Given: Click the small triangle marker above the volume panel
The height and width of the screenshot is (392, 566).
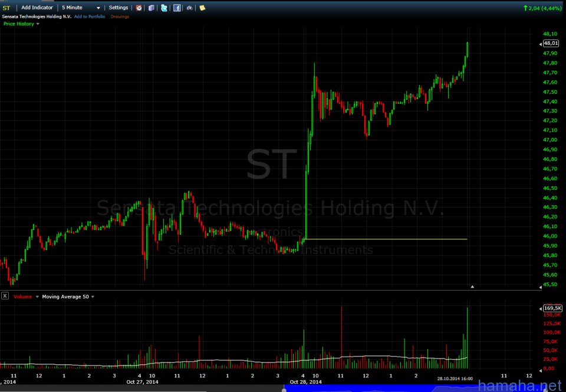Looking at the screenshot, I should 472,286.
